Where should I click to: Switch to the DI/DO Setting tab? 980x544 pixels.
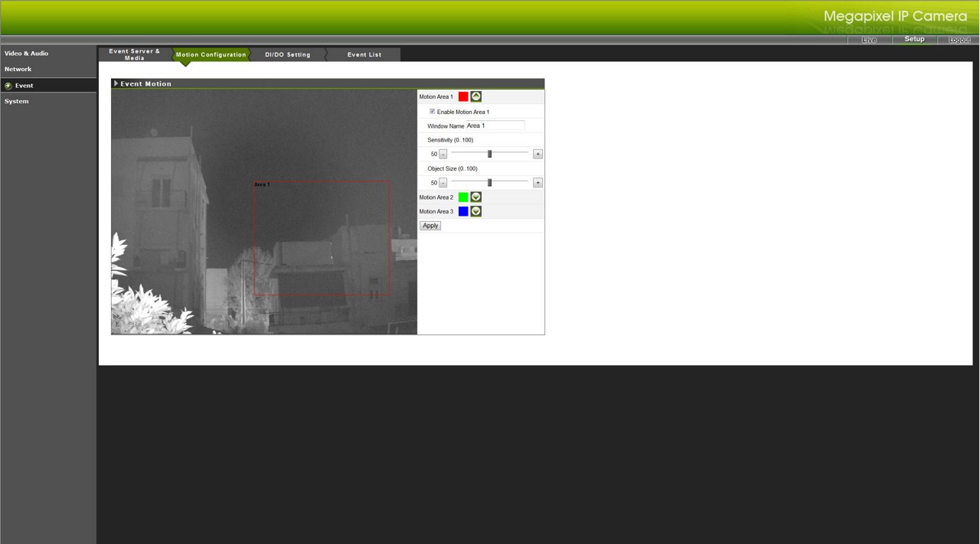coord(288,54)
